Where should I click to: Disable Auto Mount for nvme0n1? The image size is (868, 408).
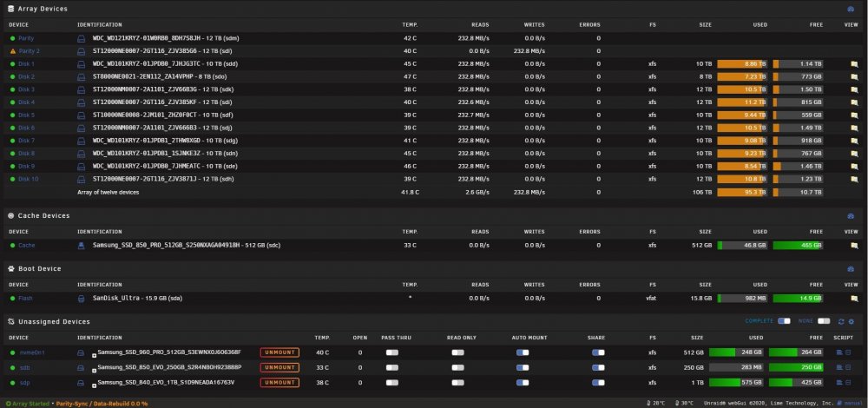point(523,352)
